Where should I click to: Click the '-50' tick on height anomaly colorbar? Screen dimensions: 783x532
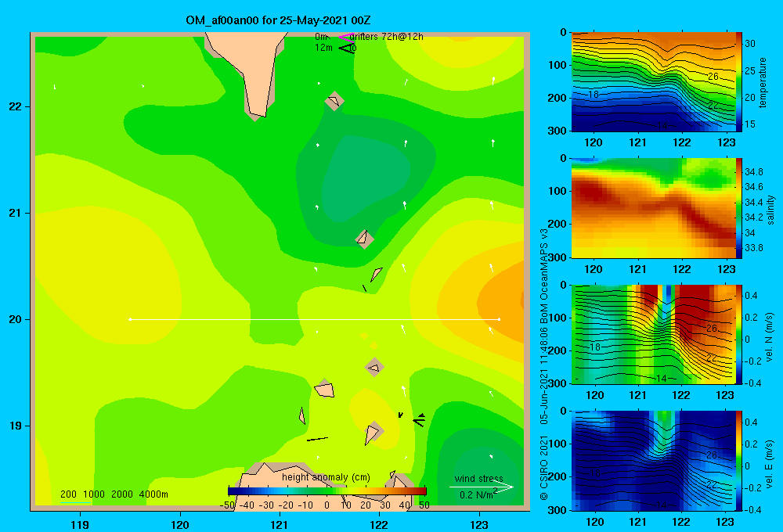228,505
